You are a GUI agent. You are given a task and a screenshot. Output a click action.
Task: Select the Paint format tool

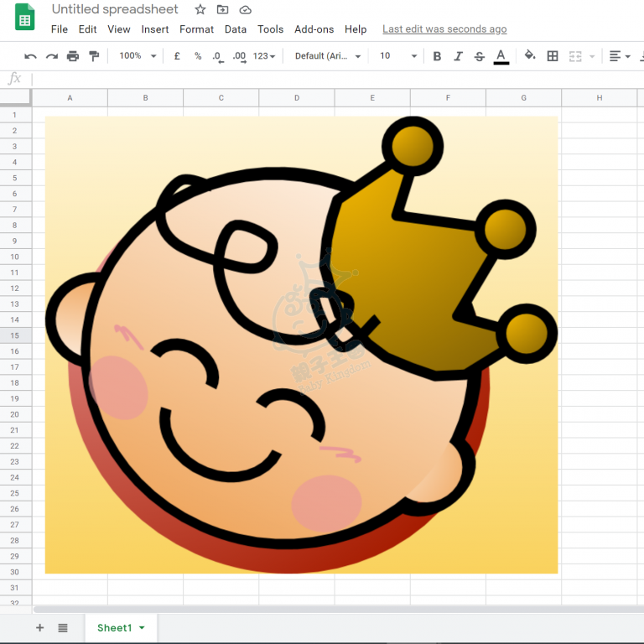(94, 56)
